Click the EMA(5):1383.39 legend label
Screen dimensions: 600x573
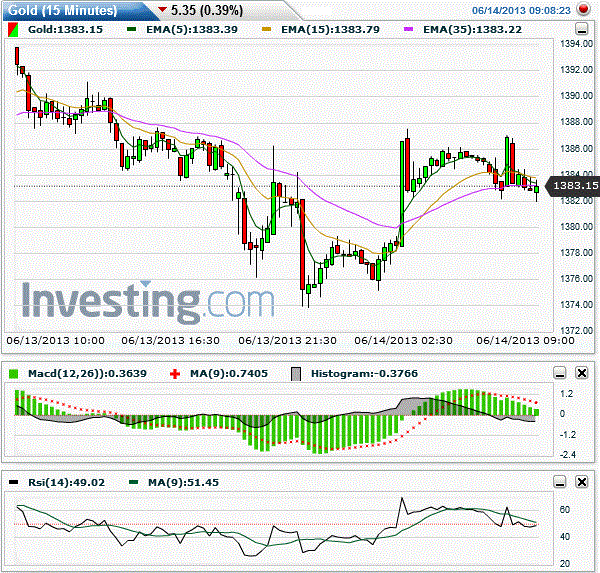pyautogui.click(x=192, y=29)
